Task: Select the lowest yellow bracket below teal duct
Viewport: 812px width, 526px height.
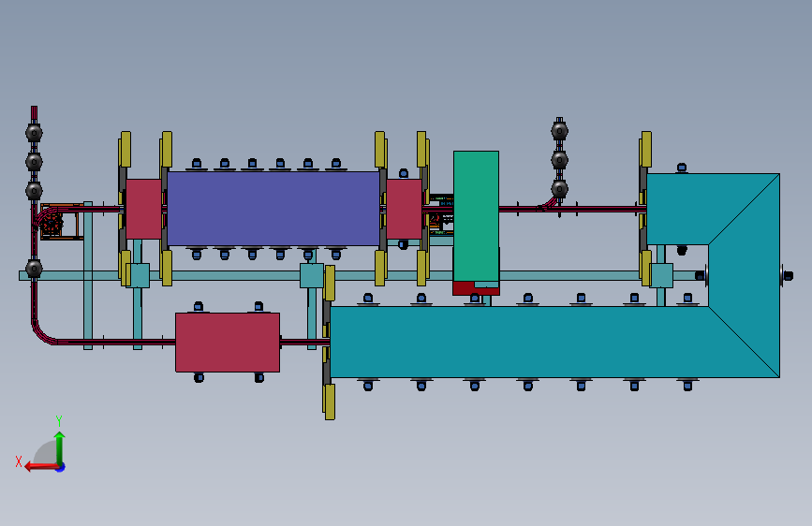Action: click(330, 402)
